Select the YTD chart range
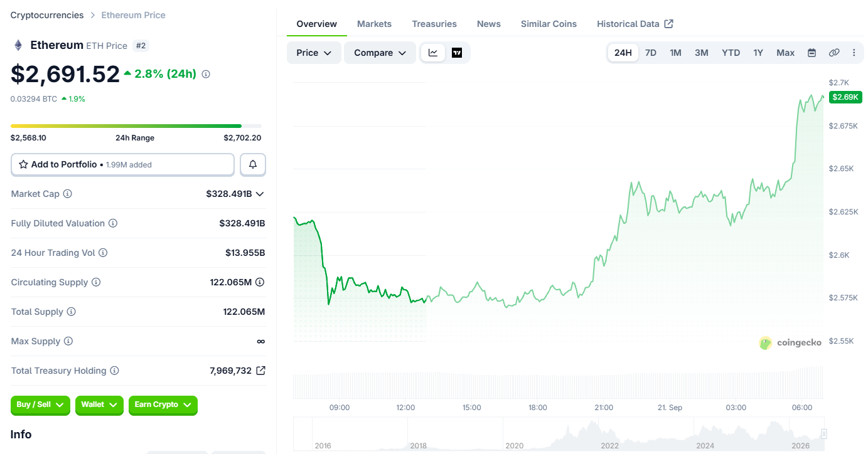Image resolution: width=868 pixels, height=454 pixels. (x=731, y=53)
